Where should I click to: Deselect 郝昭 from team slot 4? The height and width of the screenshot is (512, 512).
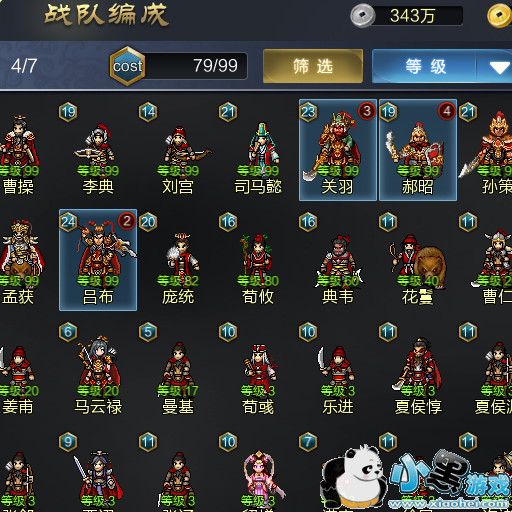[418, 150]
